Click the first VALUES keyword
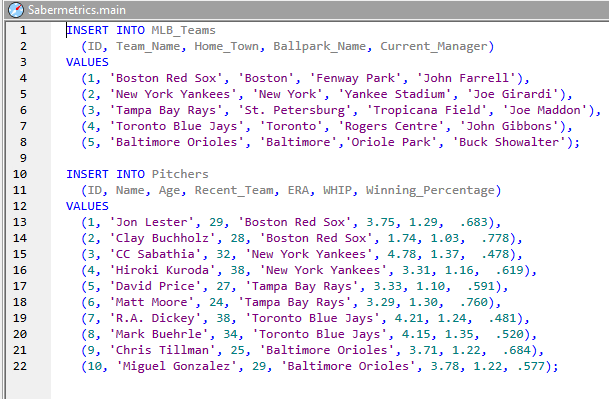This screenshot has width=609, height=399. point(87,62)
